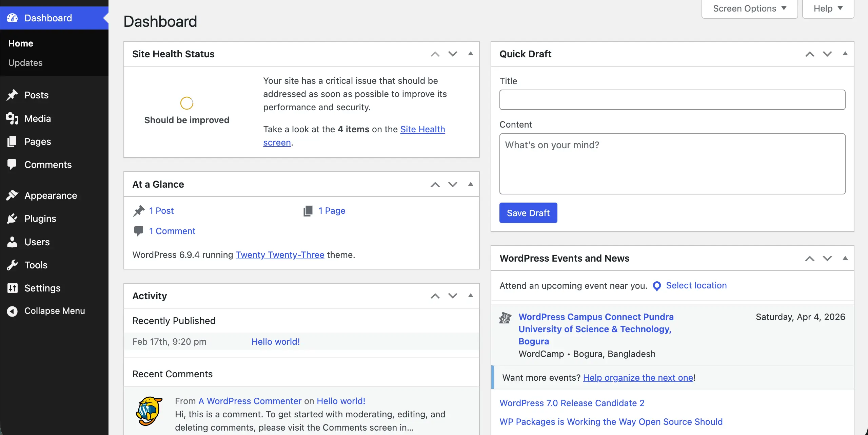The width and height of the screenshot is (868, 435).
Task: Open the Updates submenu item
Action: click(25, 63)
